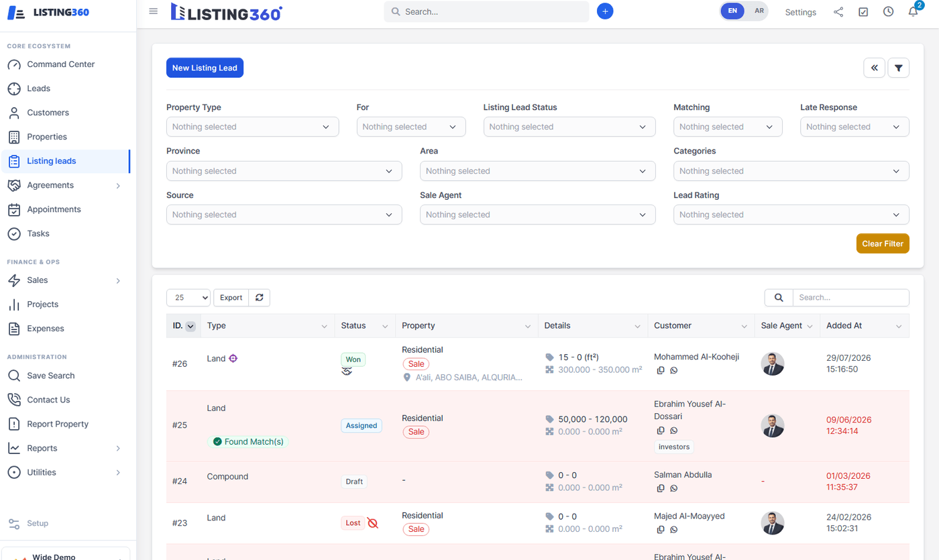Click the handshake icon under Won status
The width and height of the screenshot is (939, 560).
[x=347, y=371]
